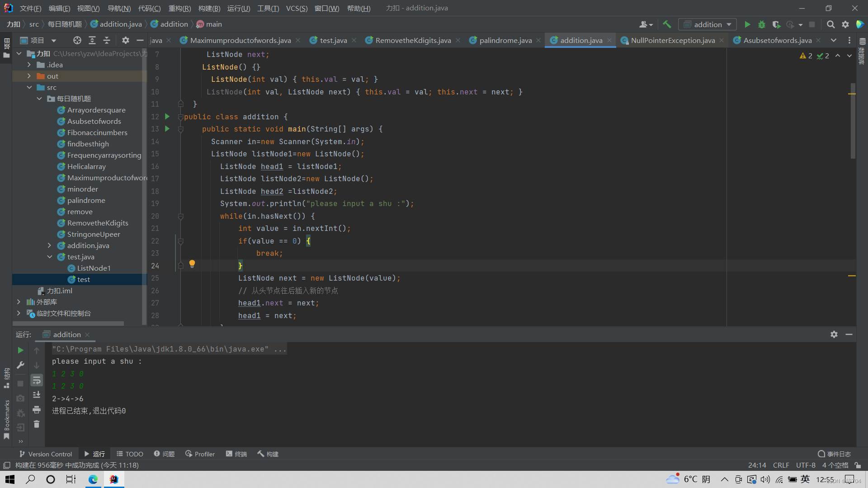Click the green Run button in the top toolbar
Screen dimensions: 868x488
pyautogui.click(x=747, y=24)
